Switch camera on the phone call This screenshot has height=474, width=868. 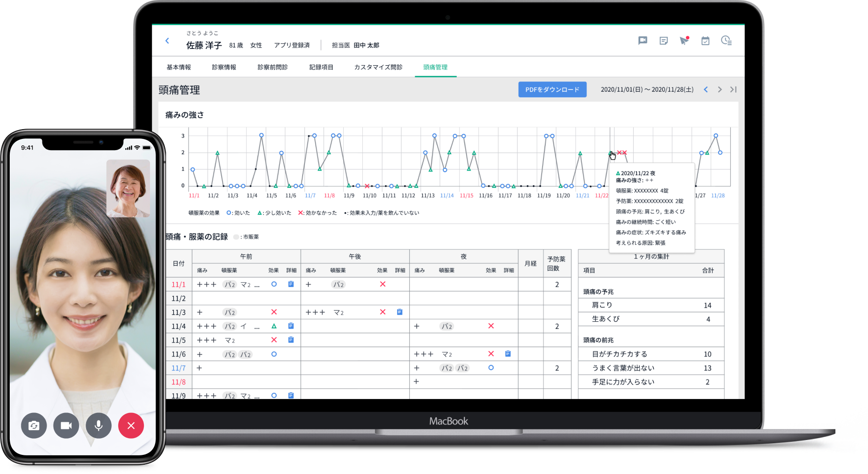point(34,426)
